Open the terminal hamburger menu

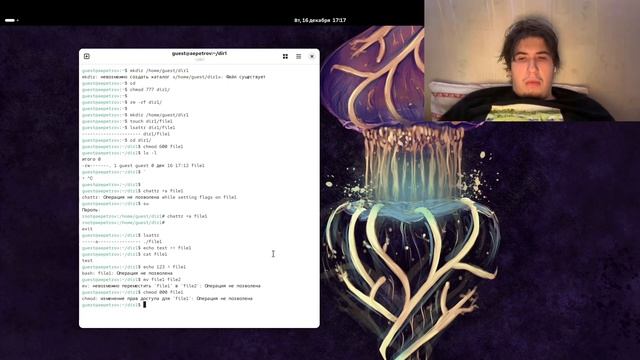(x=298, y=56)
